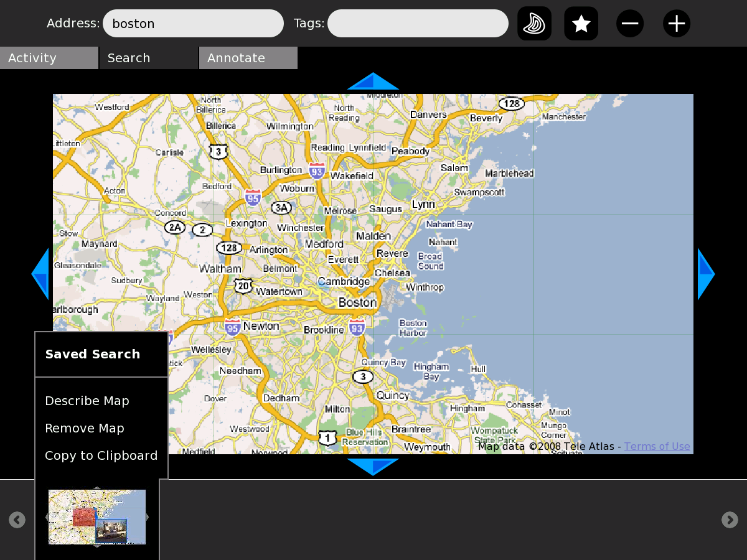Pan the map south with the down arrow
The height and width of the screenshot is (560, 747).
coord(373,467)
